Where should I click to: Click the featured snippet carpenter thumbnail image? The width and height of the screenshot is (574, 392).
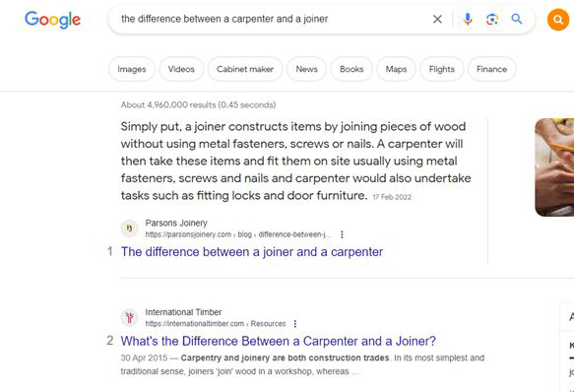click(x=554, y=167)
